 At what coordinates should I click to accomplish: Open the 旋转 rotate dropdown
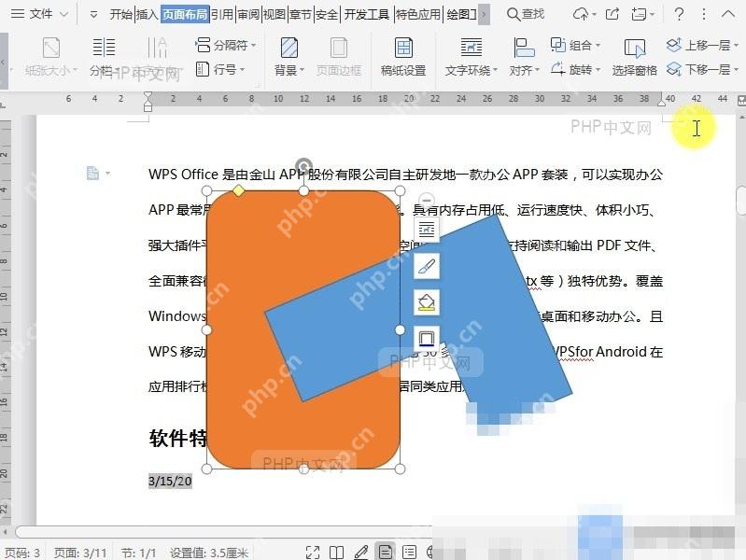pyautogui.click(x=576, y=69)
